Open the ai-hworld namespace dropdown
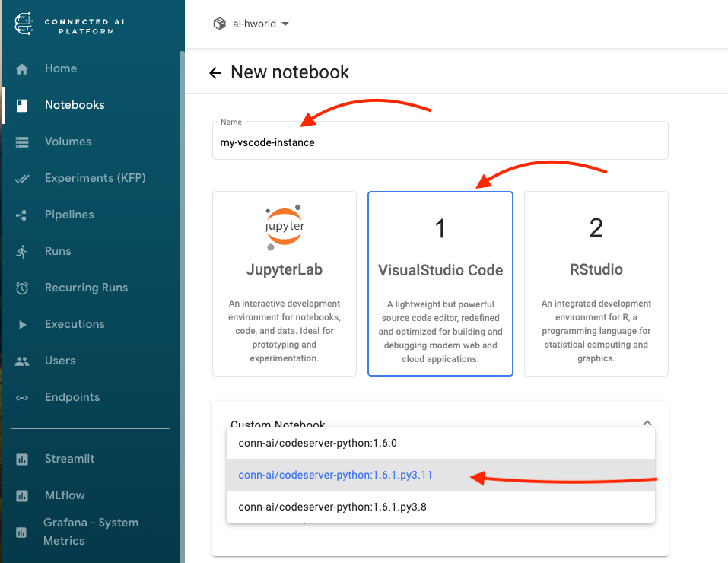The image size is (728, 563). coord(251,24)
